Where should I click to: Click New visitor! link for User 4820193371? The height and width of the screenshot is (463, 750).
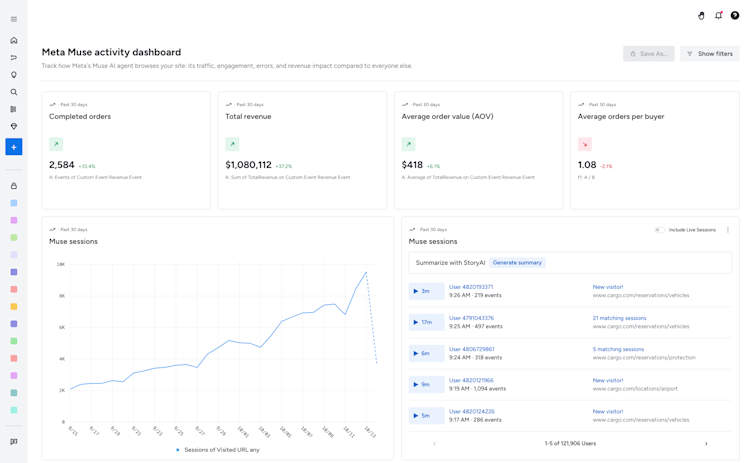(608, 287)
